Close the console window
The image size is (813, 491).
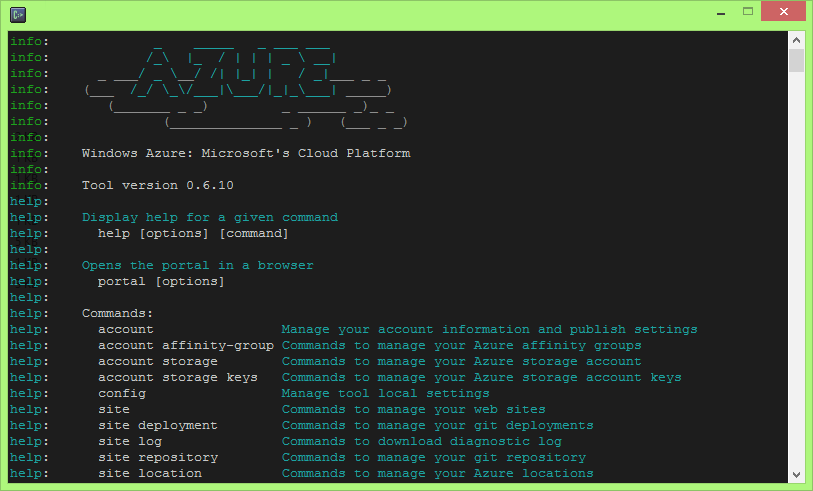[783, 11]
